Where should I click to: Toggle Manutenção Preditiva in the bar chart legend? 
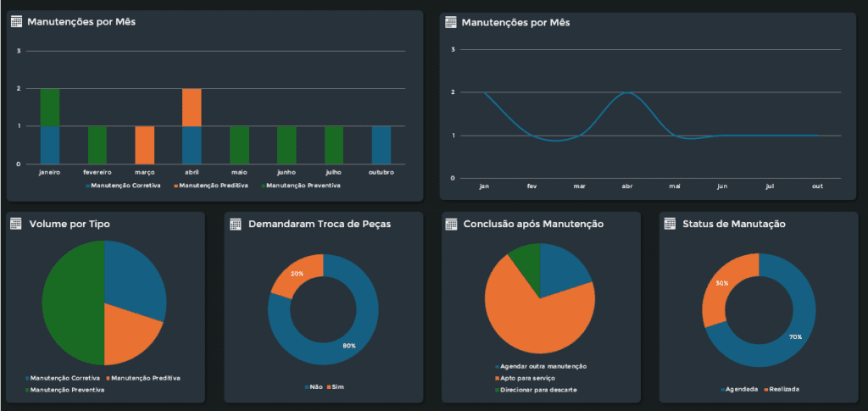click(211, 186)
